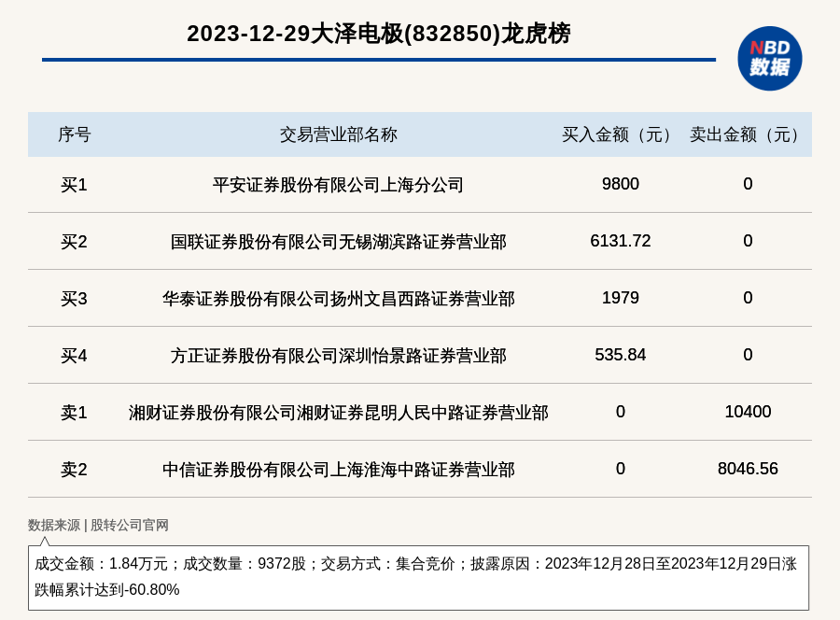The height and width of the screenshot is (620, 840).
Task: Click the buy amount 1979
Action: [621, 298]
